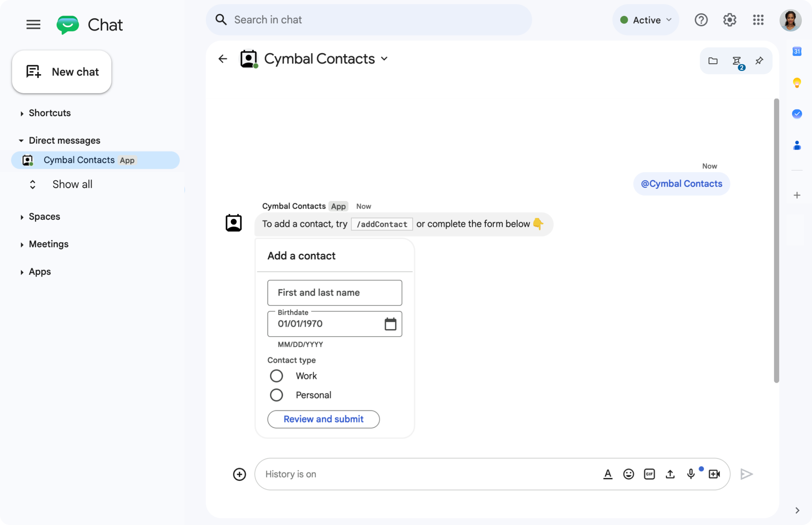Screen dimensions: 812x525
Task: Click the send message arrow
Action: point(746,474)
